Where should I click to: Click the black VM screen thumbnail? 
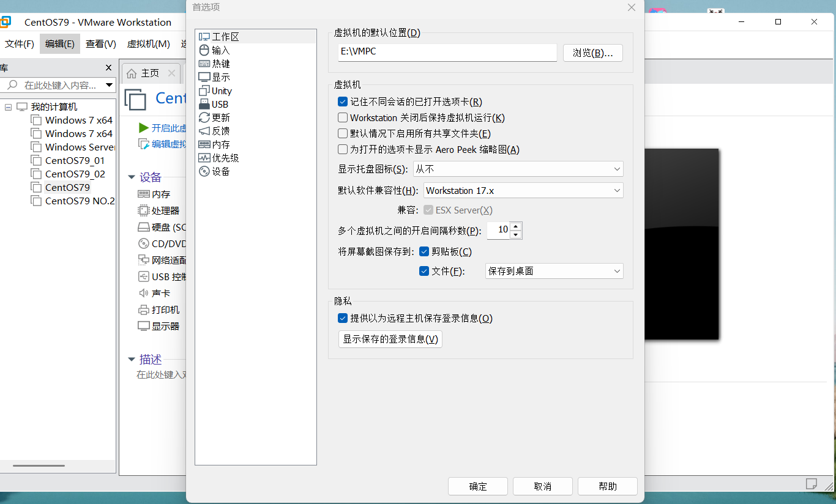click(681, 243)
